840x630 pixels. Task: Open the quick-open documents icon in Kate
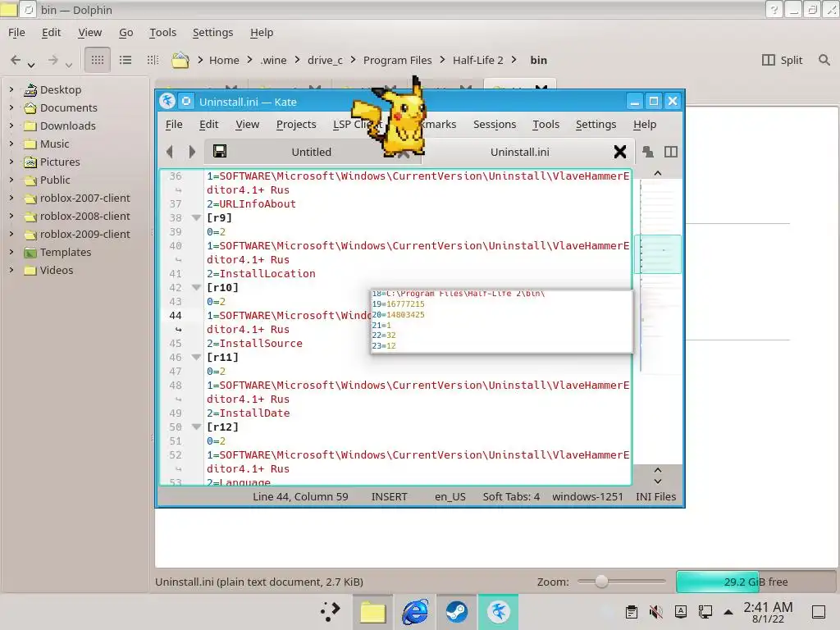click(648, 152)
